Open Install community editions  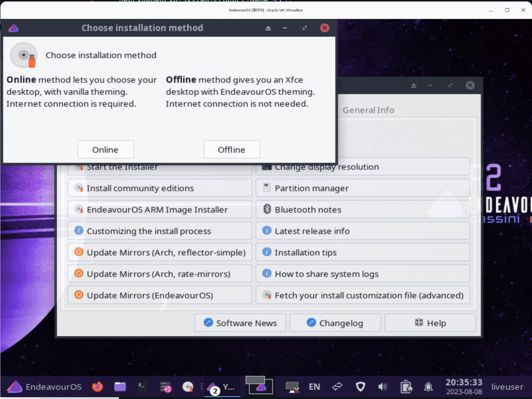click(160, 188)
